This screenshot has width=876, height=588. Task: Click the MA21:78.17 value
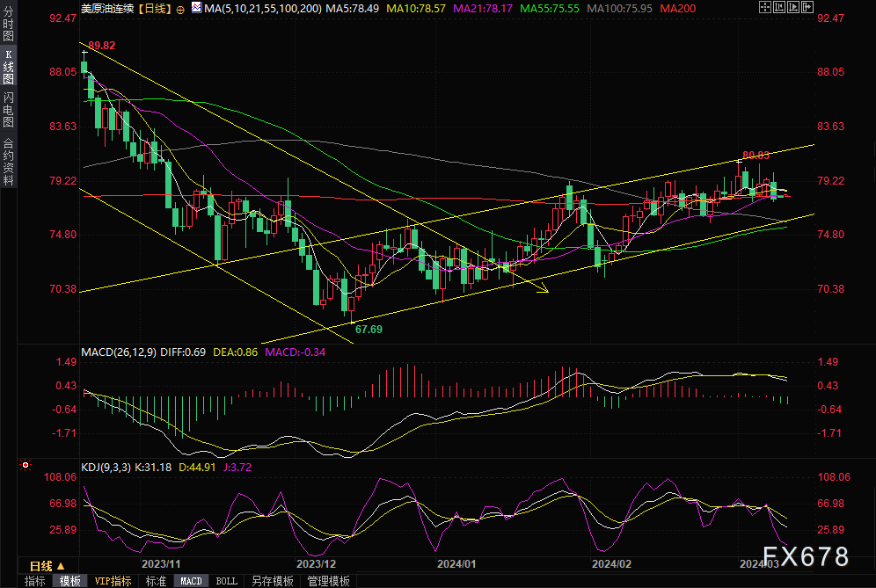tap(483, 9)
